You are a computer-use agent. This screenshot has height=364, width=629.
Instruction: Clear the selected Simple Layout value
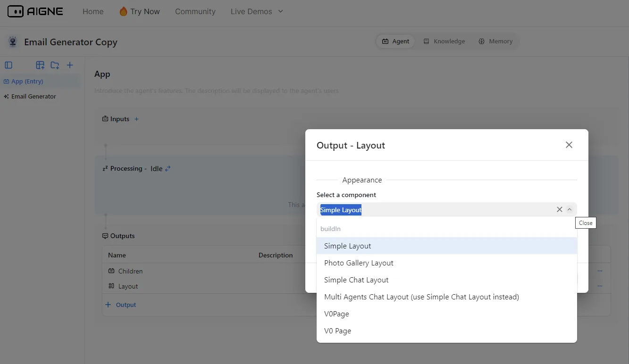tap(560, 209)
